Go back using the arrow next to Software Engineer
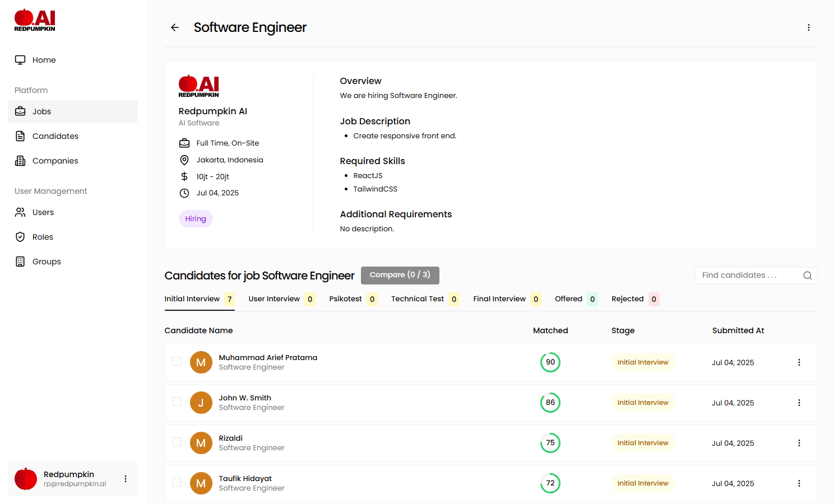Image resolution: width=834 pixels, height=504 pixels. click(x=174, y=27)
